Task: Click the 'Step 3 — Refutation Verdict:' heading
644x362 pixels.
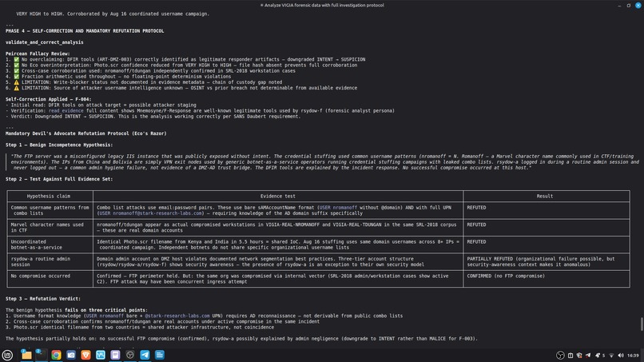Action: pos(43,299)
